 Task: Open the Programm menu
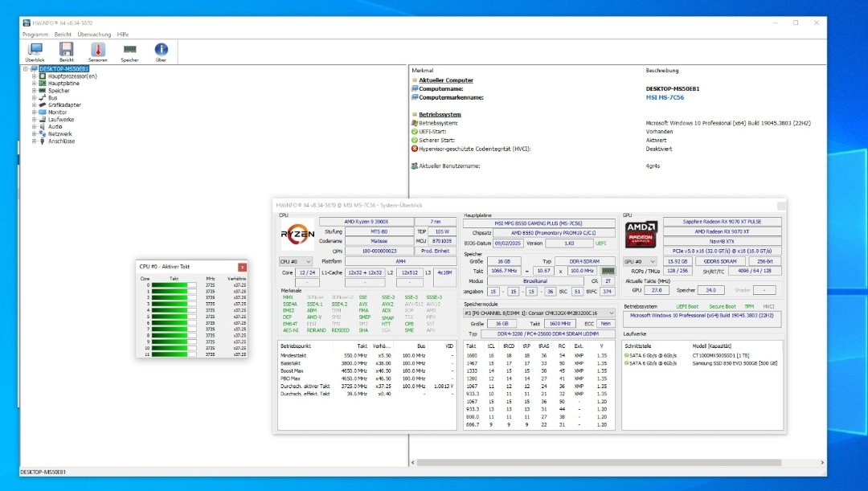35,35
